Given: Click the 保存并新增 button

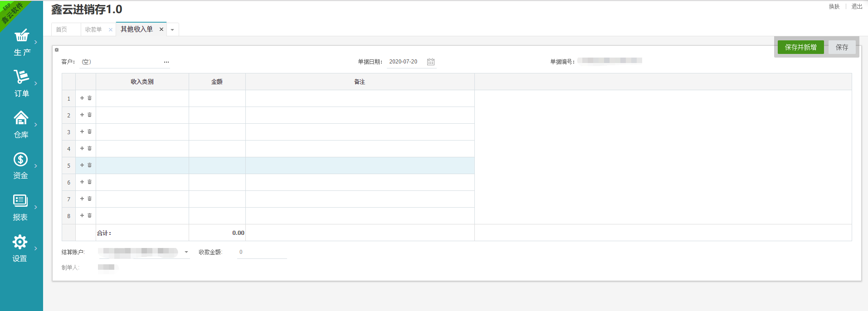Looking at the screenshot, I should 800,47.
